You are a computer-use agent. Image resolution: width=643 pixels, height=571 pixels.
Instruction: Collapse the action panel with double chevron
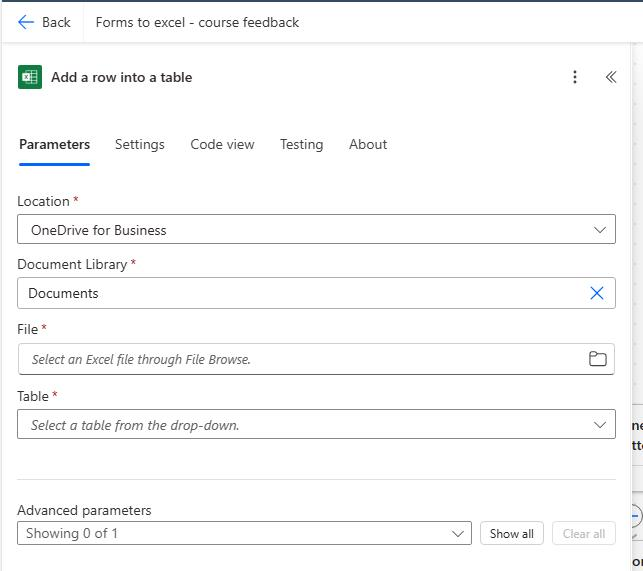(611, 77)
